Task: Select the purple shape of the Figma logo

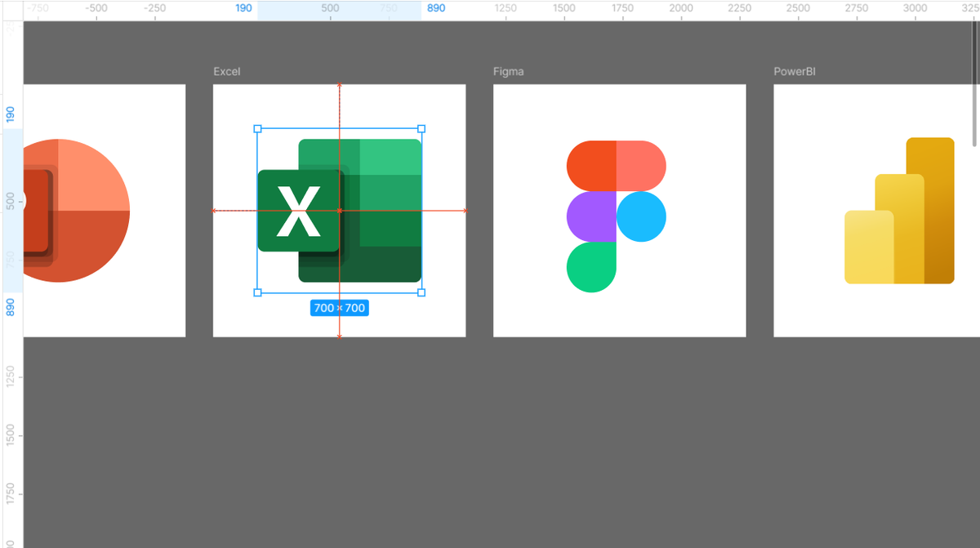Action: coord(591,216)
